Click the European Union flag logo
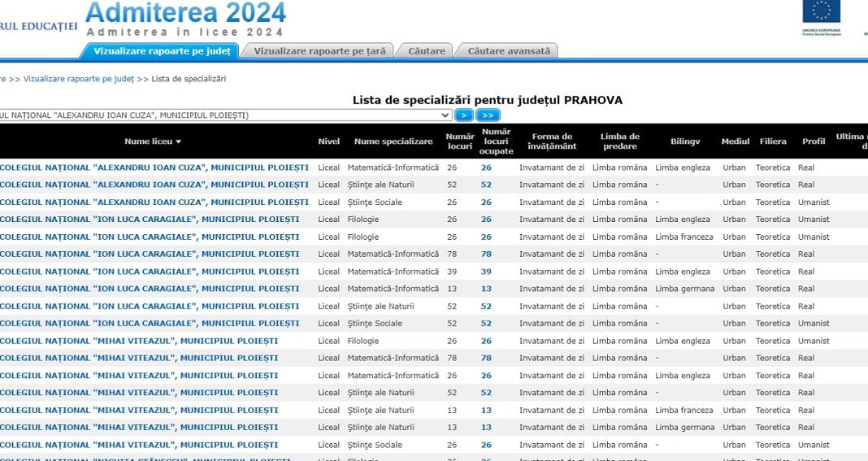This screenshot has width=868, height=461. (821, 11)
